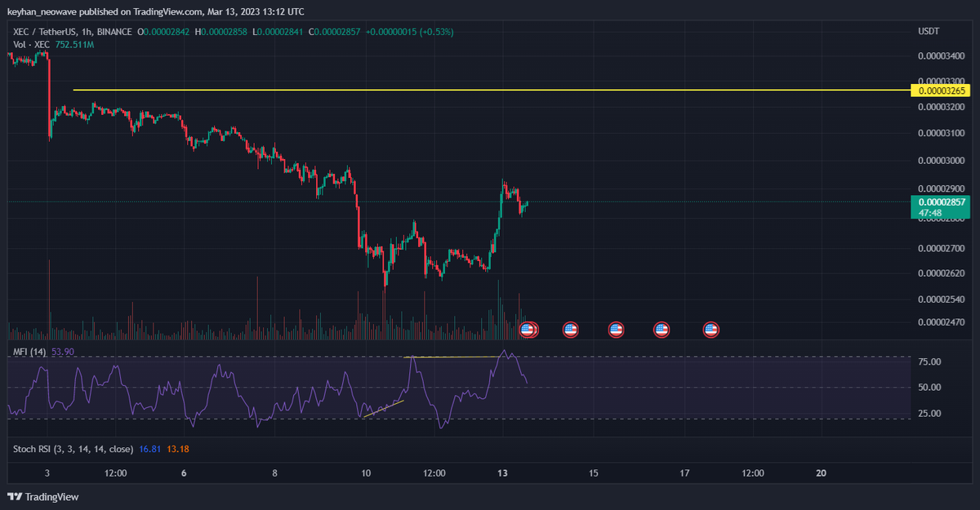Click the fourth US flag event icon
The image size is (980, 510).
tap(662, 330)
